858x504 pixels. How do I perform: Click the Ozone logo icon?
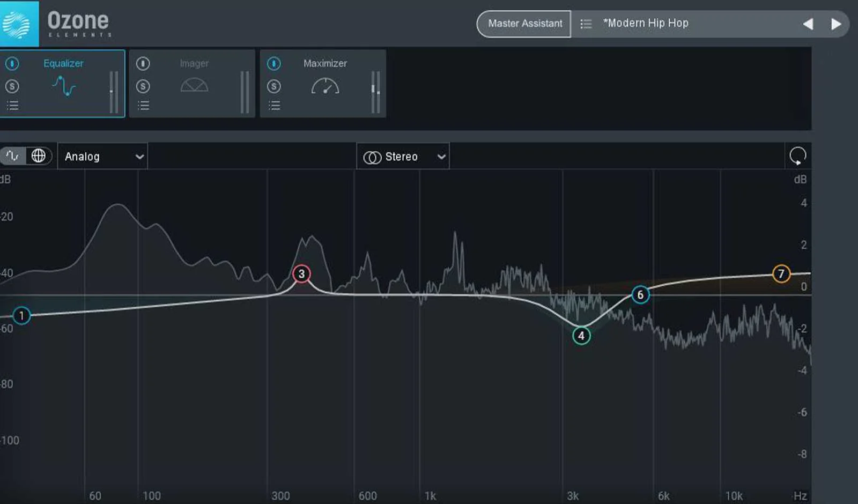(18, 24)
